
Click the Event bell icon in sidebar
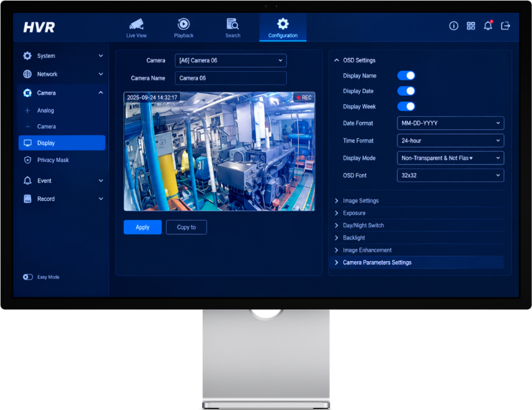pos(28,181)
